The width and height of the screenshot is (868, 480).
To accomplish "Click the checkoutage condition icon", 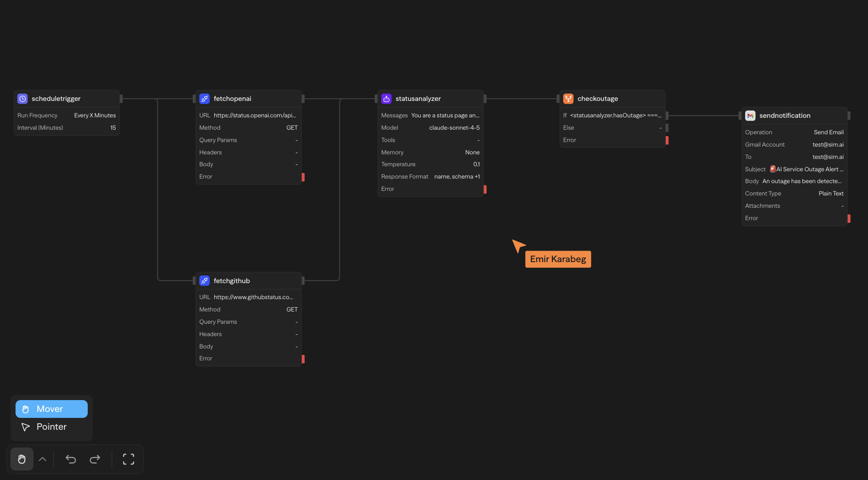I will tap(568, 98).
